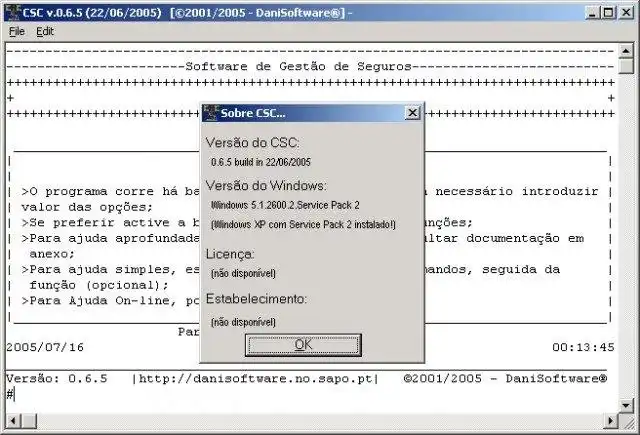Click the vertical scrollbar down arrow

(626, 405)
